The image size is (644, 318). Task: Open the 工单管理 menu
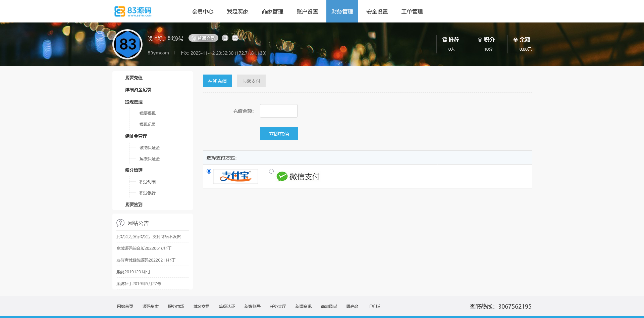(412, 11)
